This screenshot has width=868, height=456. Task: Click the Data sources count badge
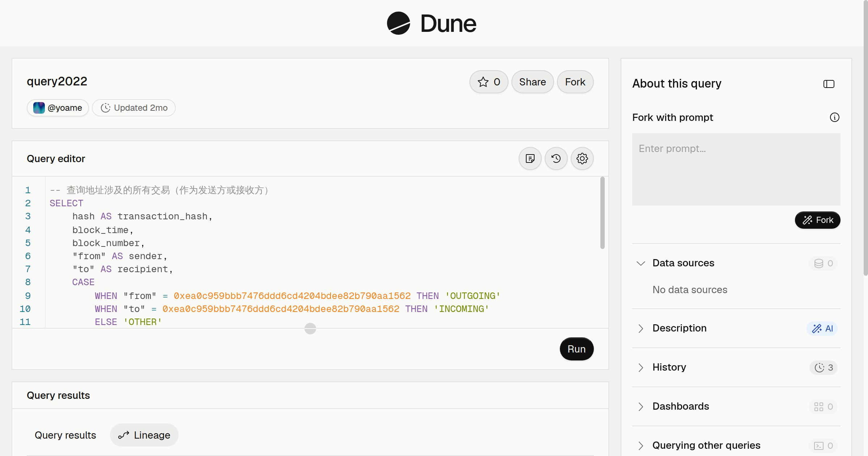tap(823, 263)
